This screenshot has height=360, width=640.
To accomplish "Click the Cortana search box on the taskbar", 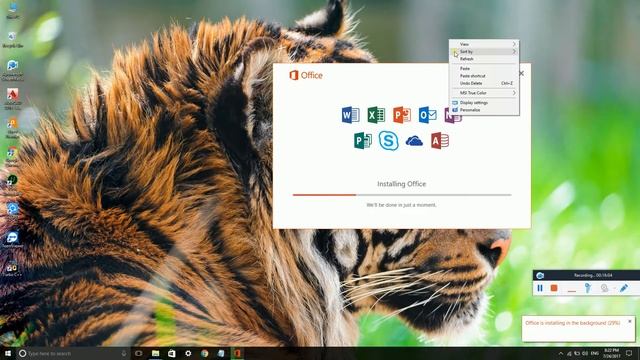I will (x=73, y=353).
